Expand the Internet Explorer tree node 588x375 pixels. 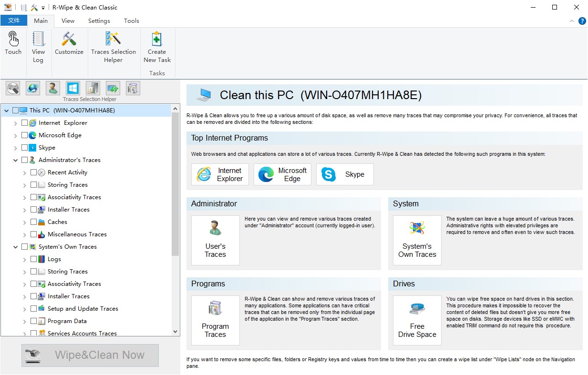(15, 122)
